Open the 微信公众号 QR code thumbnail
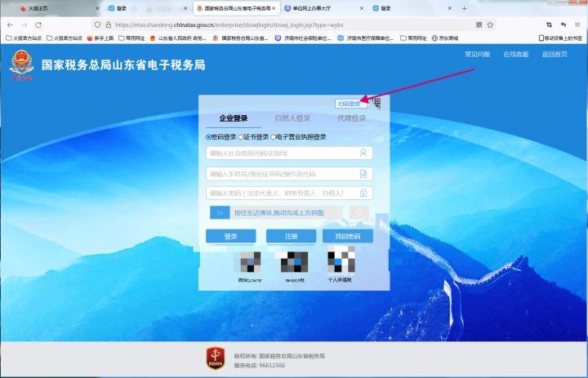 [250, 262]
